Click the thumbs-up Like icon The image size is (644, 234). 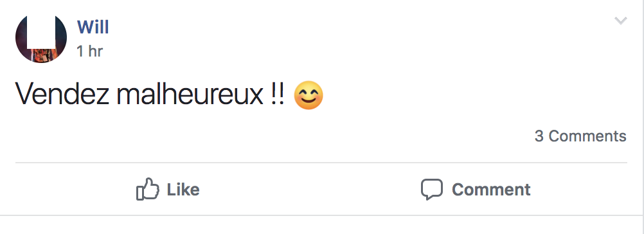(x=147, y=189)
